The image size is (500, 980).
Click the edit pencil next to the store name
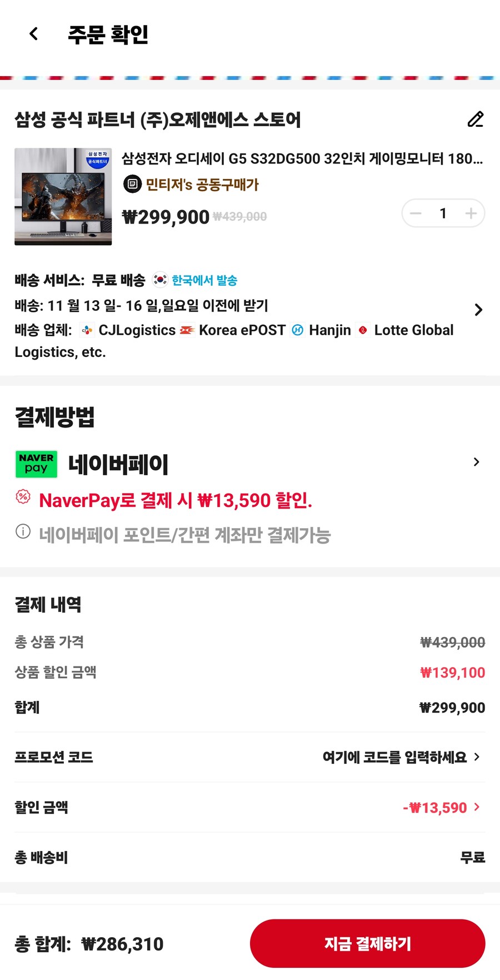(475, 120)
